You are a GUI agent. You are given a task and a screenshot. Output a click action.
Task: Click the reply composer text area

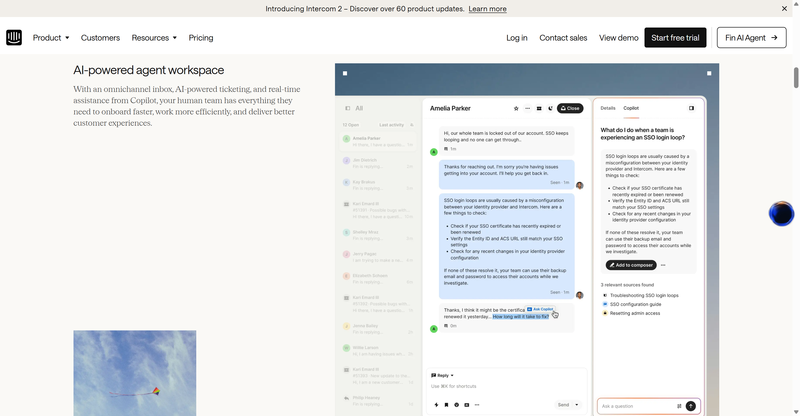(506, 386)
